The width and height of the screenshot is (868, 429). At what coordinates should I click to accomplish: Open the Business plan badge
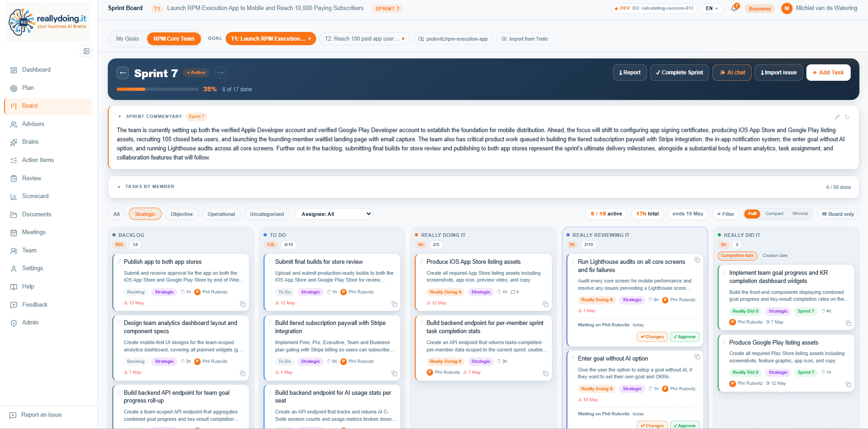(x=759, y=9)
